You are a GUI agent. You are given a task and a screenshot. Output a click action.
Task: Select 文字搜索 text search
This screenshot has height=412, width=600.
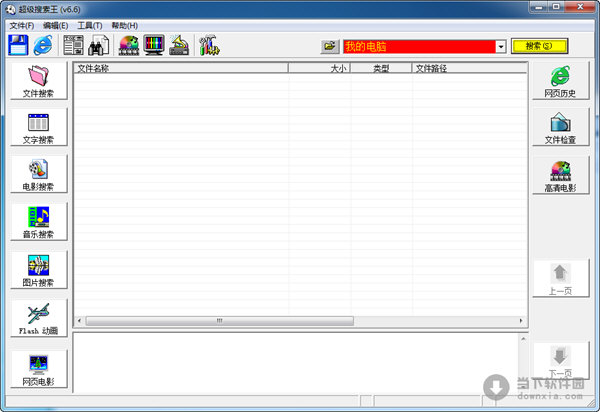(39, 128)
